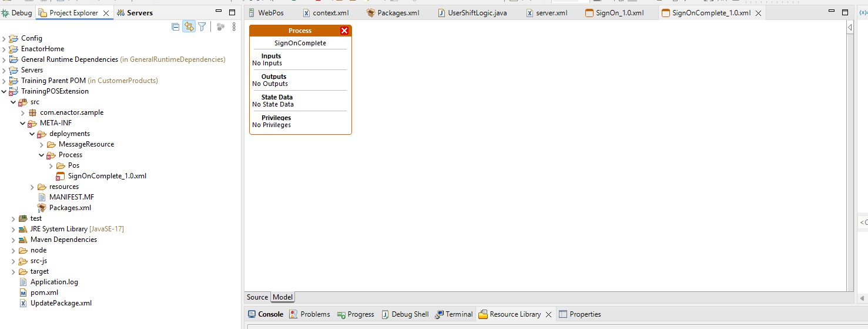The height and width of the screenshot is (329, 868).
Task: Select SignOnComplete_1.0.xml in Project Explorer
Action: pos(107,176)
